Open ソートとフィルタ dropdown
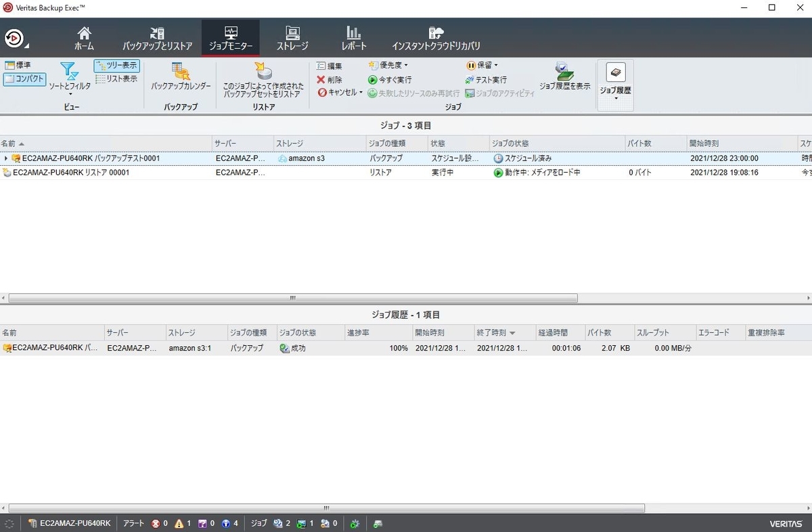This screenshot has height=532, width=812. tap(69, 79)
